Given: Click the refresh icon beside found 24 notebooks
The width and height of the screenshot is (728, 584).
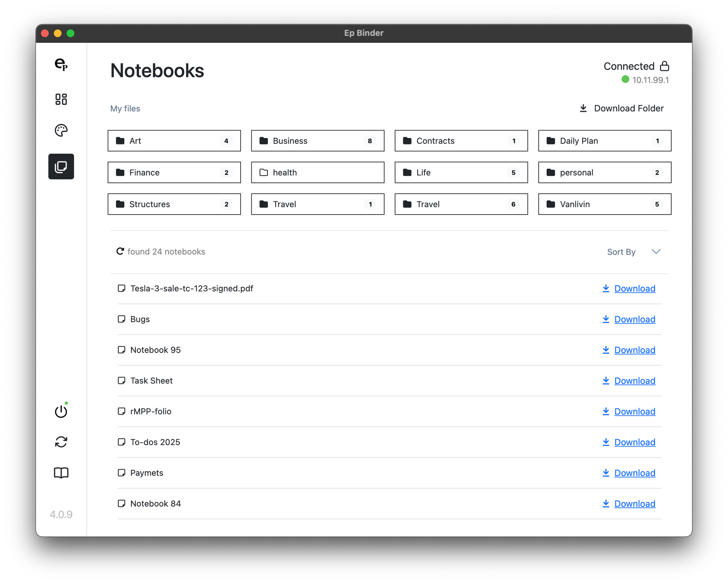Looking at the screenshot, I should (x=120, y=251).
